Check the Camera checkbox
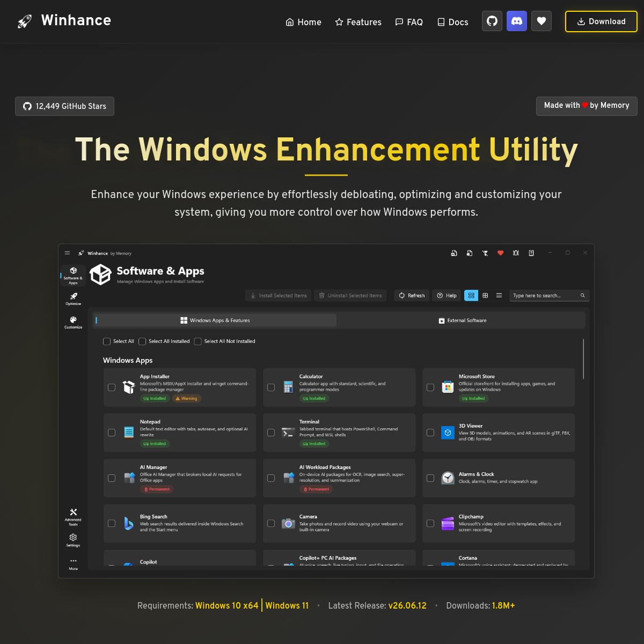This screenshot has width=644, height=644. (x=271, y=523)
